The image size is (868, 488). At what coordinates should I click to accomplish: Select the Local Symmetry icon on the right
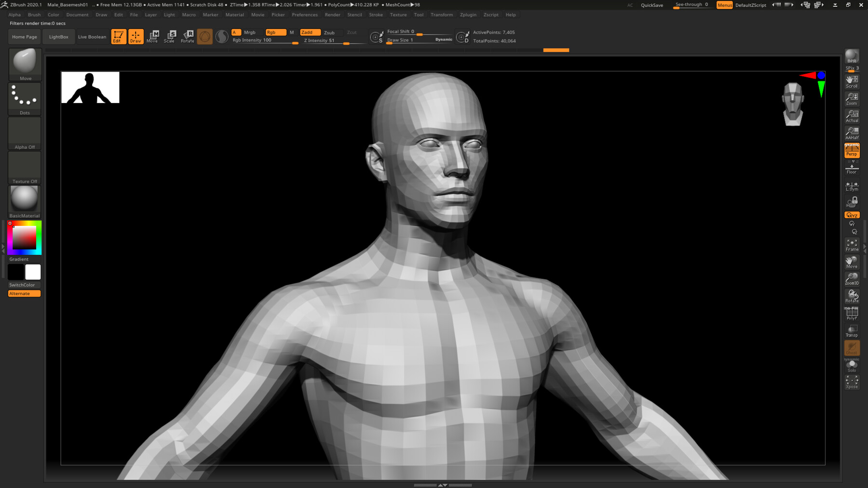click(x=852, y=185)
